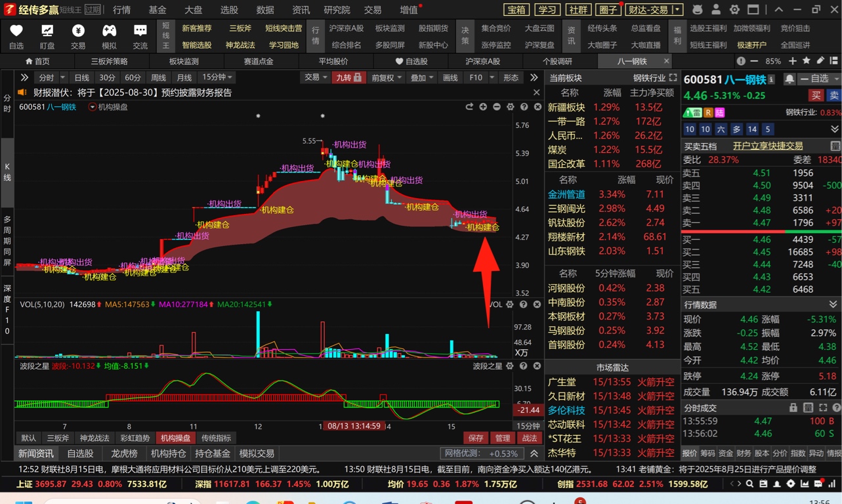
Task: Open the 交易 yen icon
Action: [x=78, y=31]
